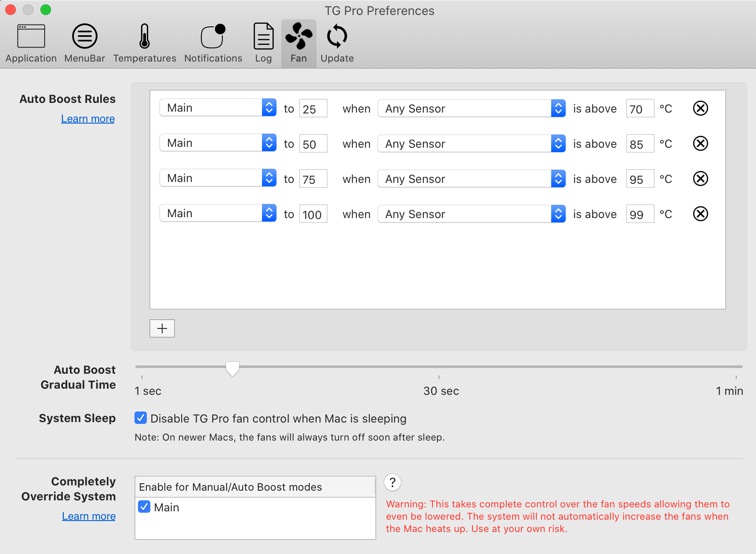Open sensor dropdown for the 70°C rule
The image size is (756, 554).
click(472, 109)
